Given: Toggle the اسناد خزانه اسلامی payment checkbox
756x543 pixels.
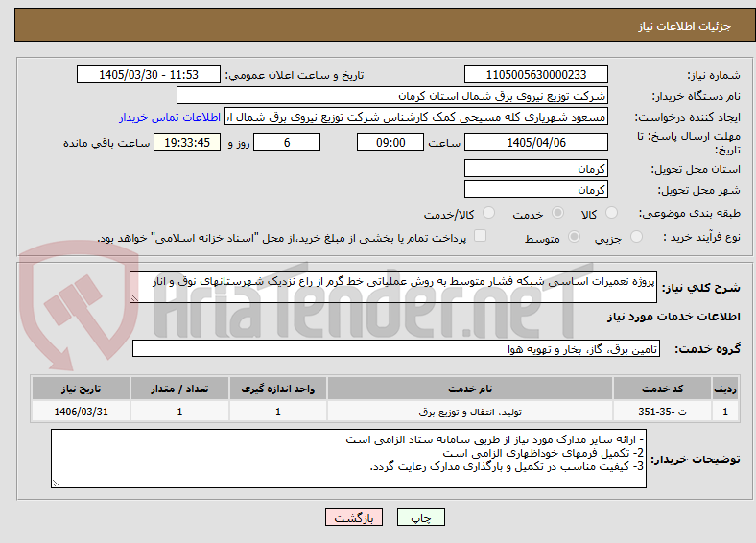Looking at the screenshot, I should click(x=481, y=236).
